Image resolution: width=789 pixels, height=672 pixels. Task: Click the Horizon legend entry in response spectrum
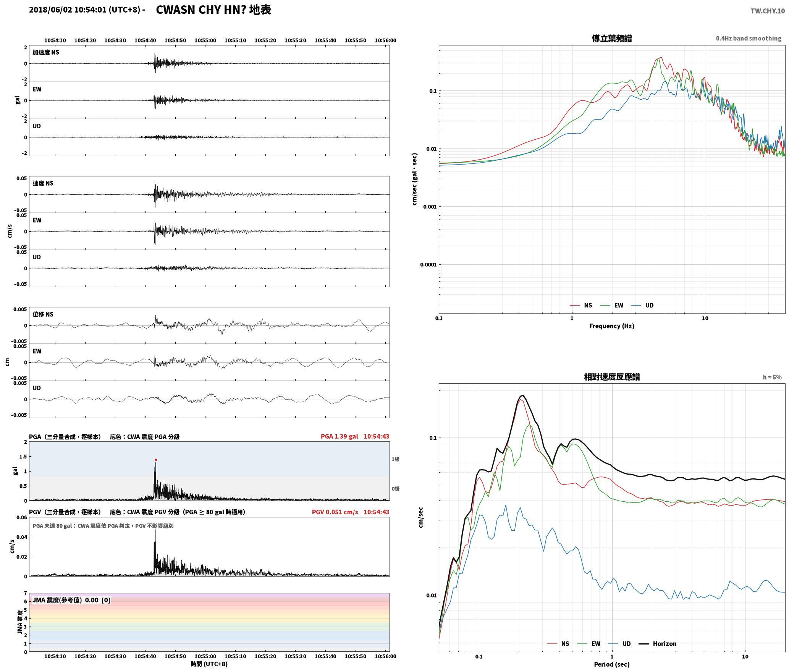point(658,643)
